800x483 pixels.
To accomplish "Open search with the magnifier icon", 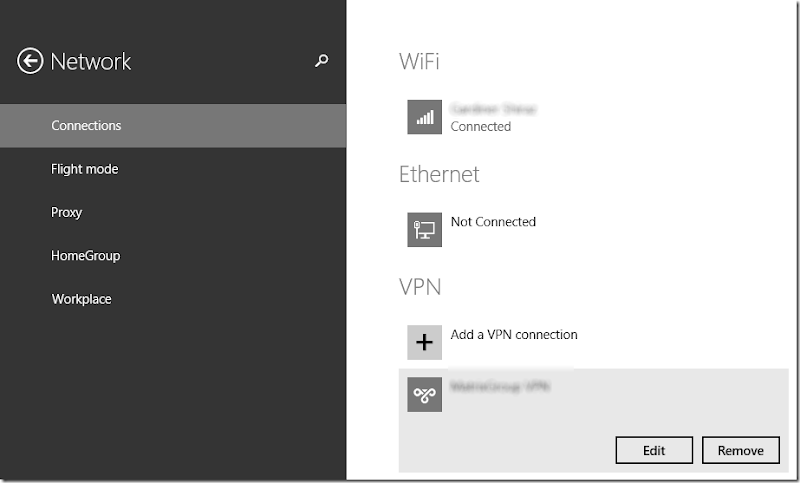I will (321, 61).
